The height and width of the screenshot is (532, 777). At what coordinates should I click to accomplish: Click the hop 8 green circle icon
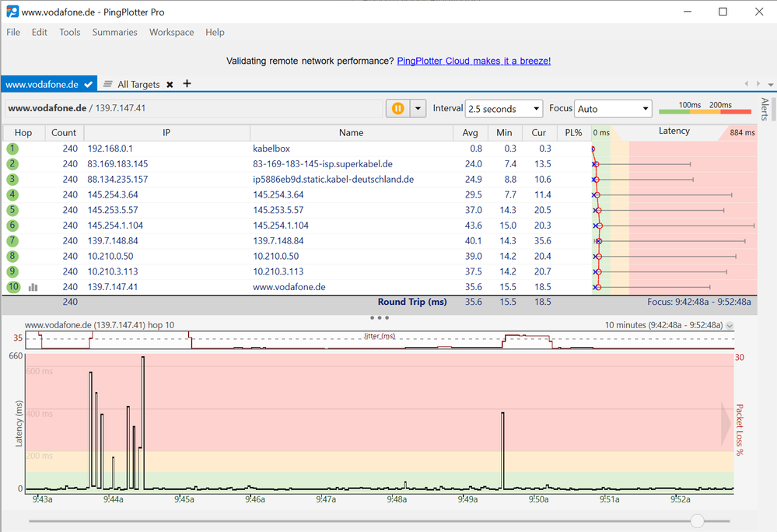coord(12,256)
